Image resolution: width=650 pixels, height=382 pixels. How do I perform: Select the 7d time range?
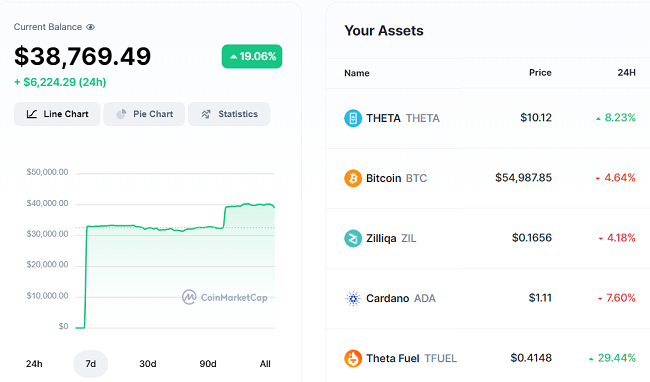tap(90, 364)
